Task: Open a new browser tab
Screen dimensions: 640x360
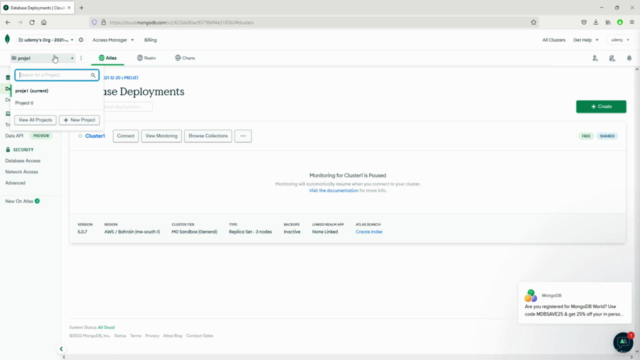Action: coord(81,8)
